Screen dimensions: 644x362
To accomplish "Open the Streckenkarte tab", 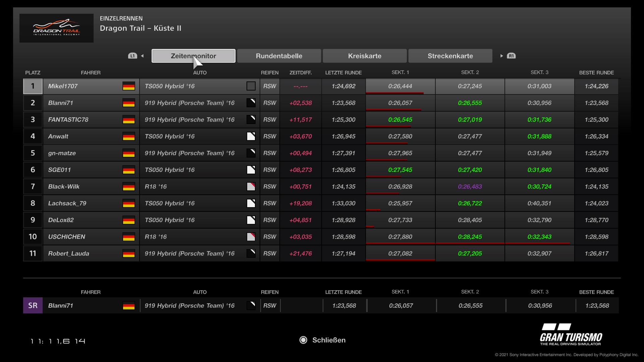I will [450, 56].
